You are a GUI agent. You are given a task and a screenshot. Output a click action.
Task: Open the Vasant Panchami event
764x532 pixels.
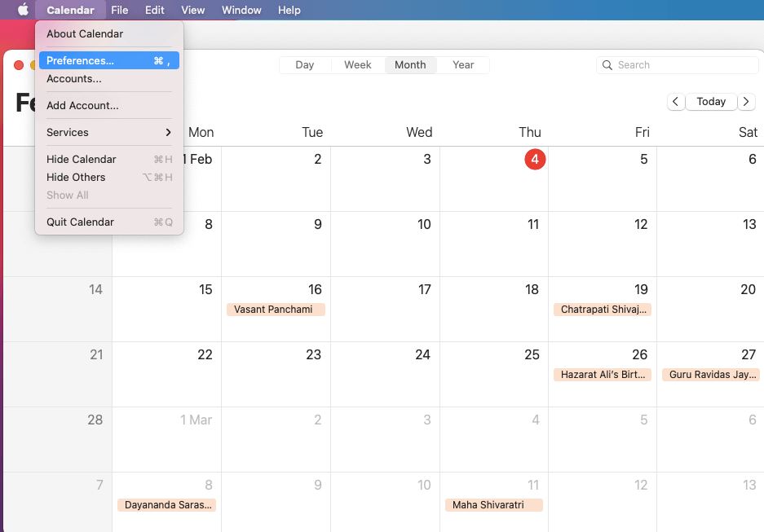276,310
